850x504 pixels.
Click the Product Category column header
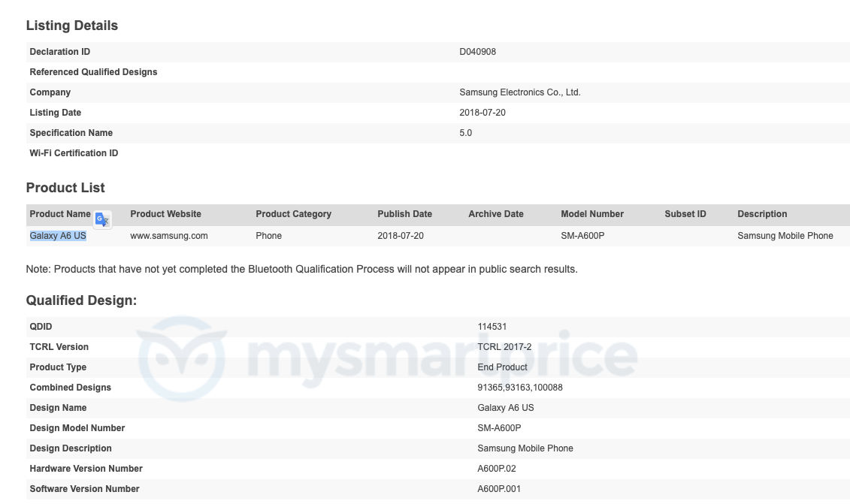coord(294,214)
